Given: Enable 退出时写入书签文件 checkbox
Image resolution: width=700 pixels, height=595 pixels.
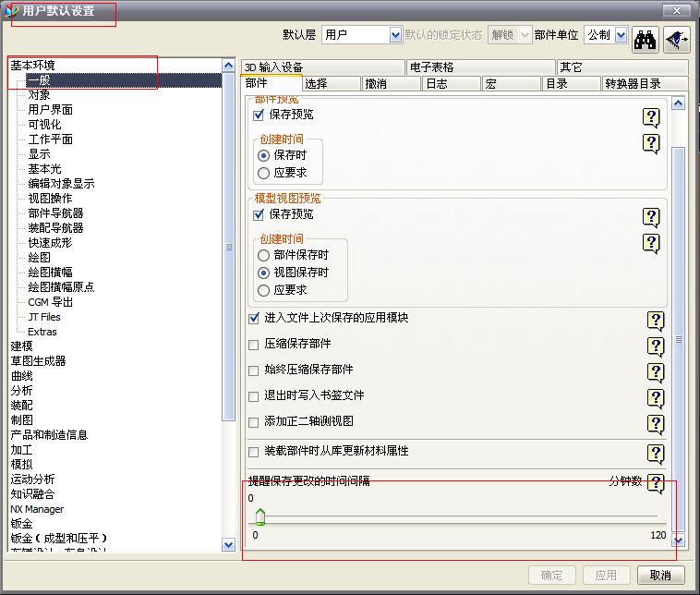Looking at the screenshot, I should [x=254, y=396].
